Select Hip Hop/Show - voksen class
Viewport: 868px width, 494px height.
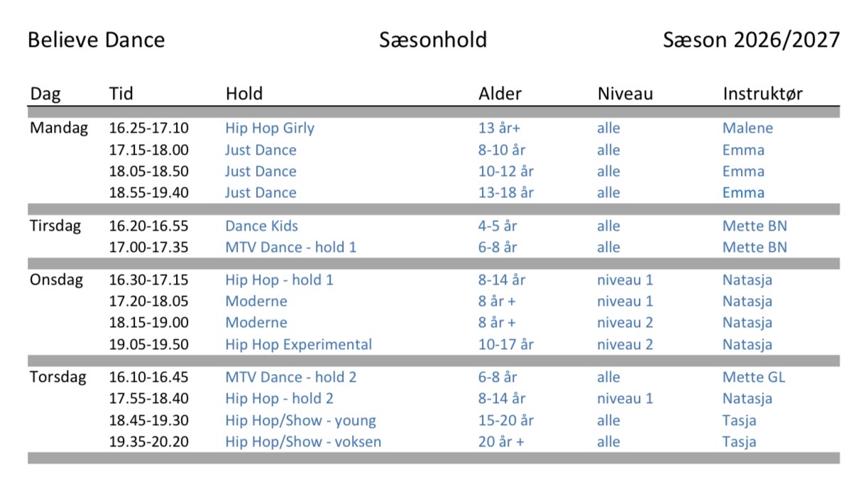coord(303,441)
